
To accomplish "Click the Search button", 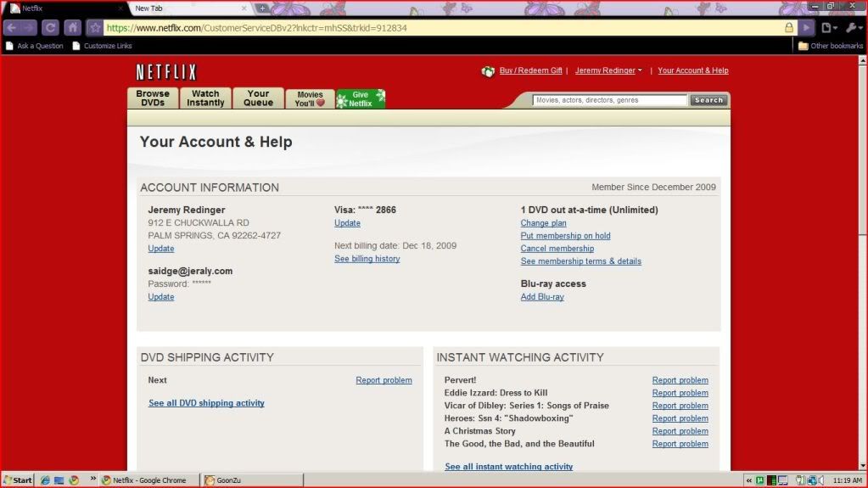I will point(708,100).
